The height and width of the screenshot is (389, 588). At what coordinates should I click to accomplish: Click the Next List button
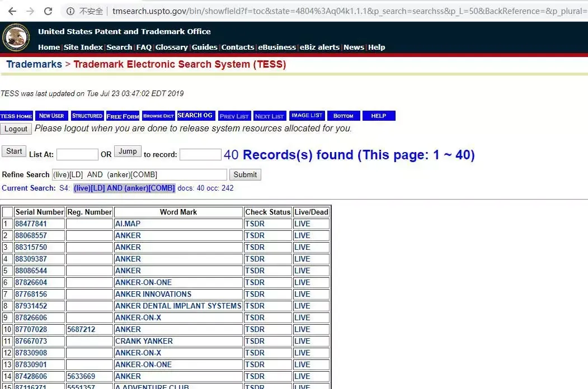(270, 116)
